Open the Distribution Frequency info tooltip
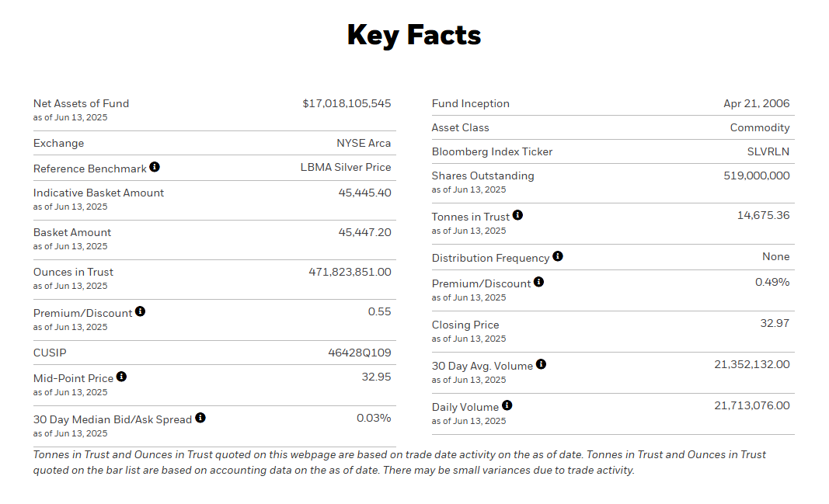The image size is (829, 504). point(558,256)
